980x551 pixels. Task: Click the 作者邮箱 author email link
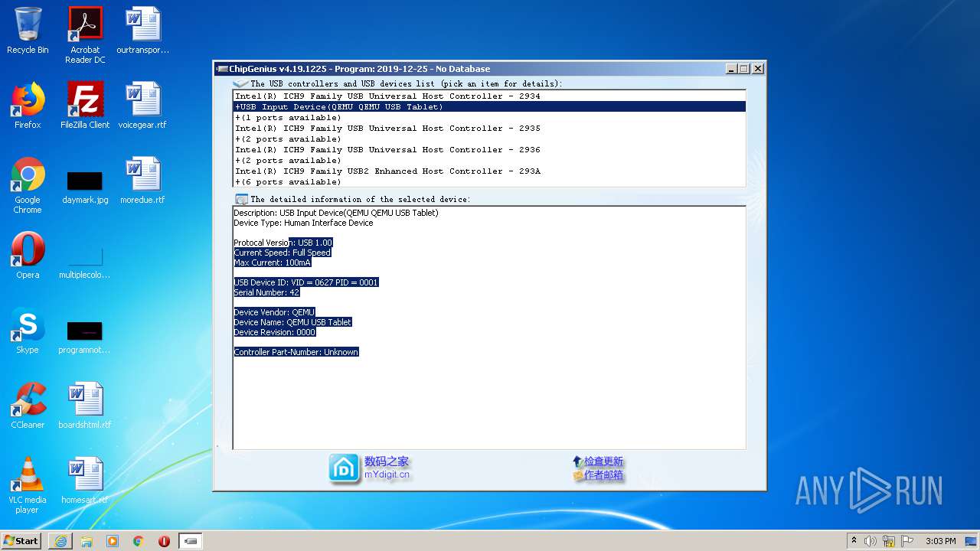click(x=603, y=475)
